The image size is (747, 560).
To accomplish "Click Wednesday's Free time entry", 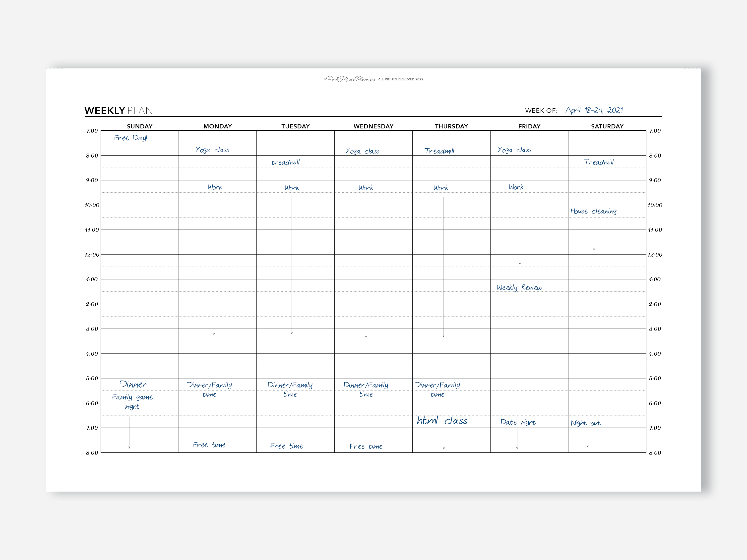I will tap(366, 446).
